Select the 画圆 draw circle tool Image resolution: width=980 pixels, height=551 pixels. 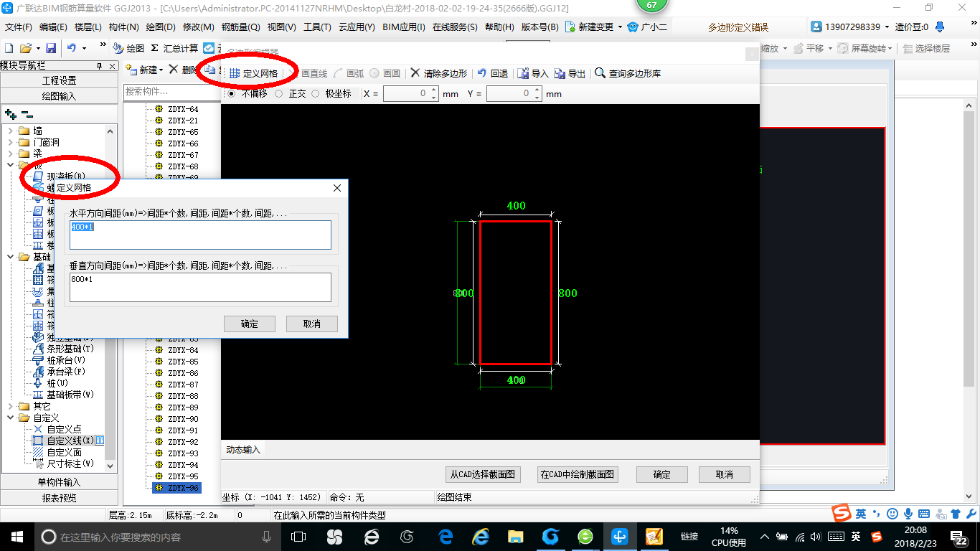(x=385, y=73)
